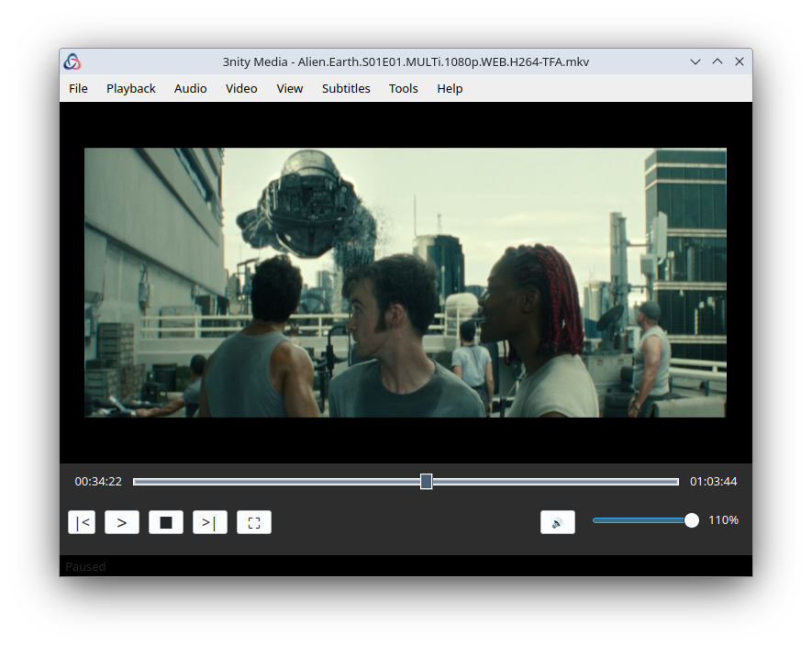The height and width of the screenshot is (647, 812).
Task: Skip to the next track
Action: [x=210, y=522]
